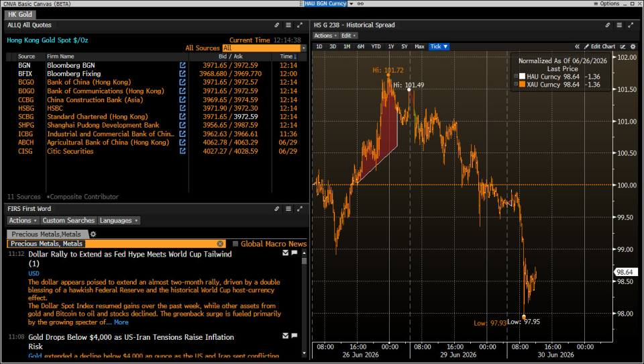Expand HAU Curncy legend entry

coord(516,76)
